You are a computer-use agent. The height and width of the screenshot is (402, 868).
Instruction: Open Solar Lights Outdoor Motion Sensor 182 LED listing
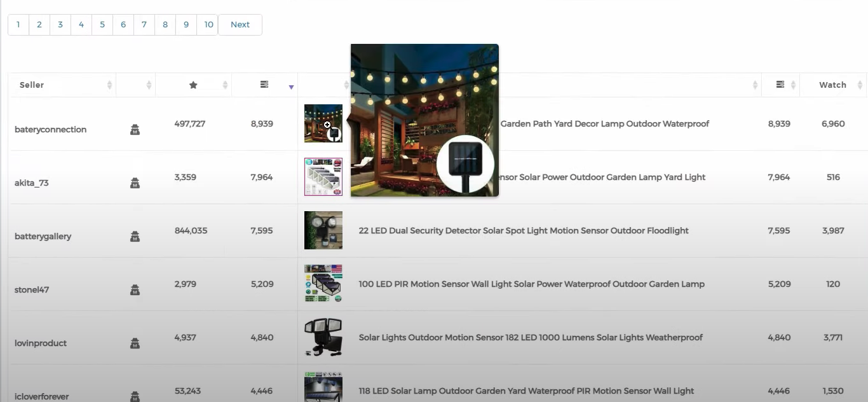(531, 338)
